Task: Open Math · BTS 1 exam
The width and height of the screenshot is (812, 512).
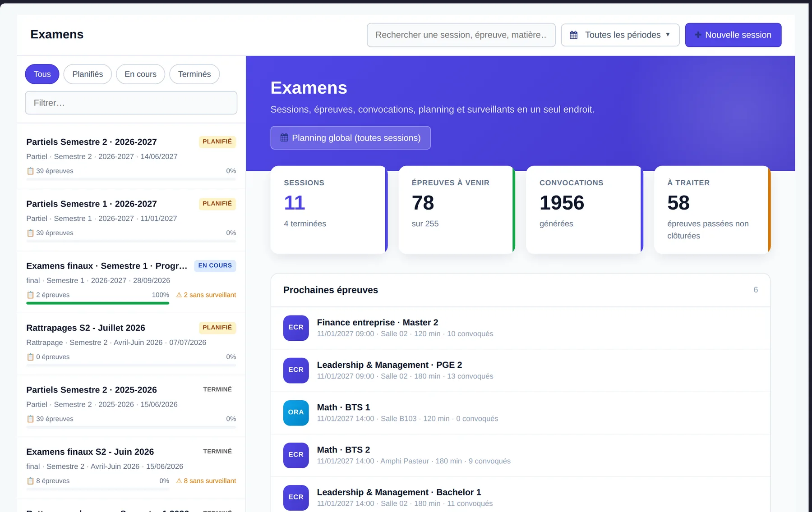Action: (520, 413)
